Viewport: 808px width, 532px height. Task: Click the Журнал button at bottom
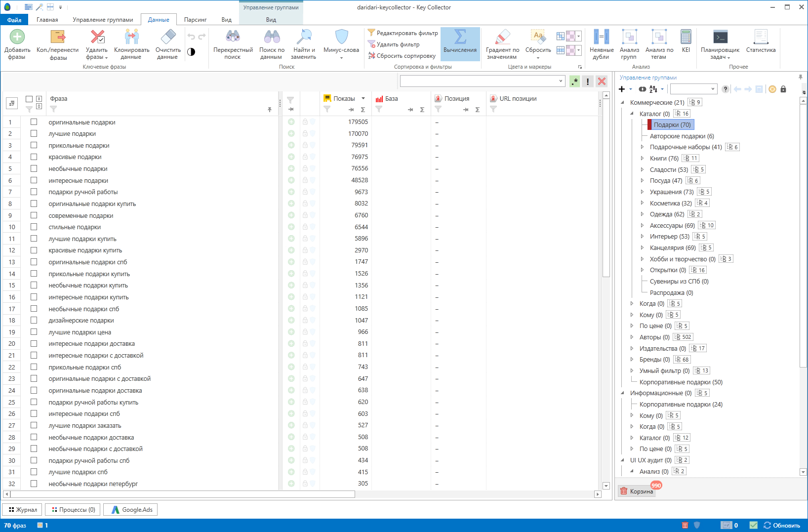[x=23, y=510]
